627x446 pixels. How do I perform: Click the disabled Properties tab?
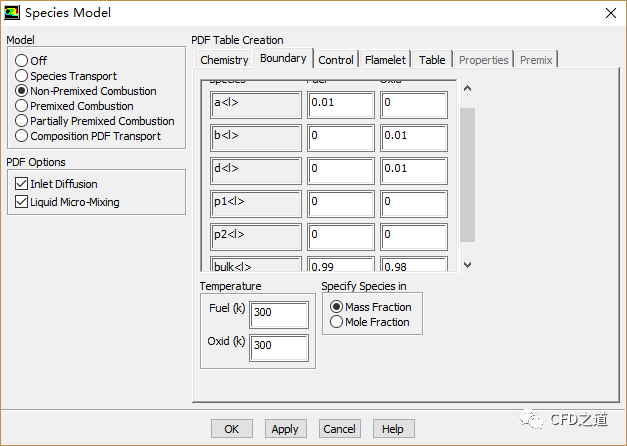click(x=483, y=60)
